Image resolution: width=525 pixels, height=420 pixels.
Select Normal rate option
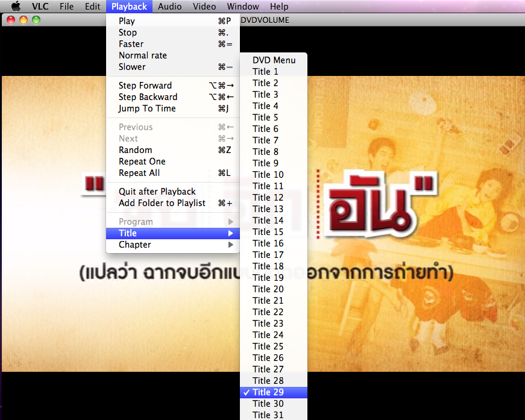pos(173,55)
